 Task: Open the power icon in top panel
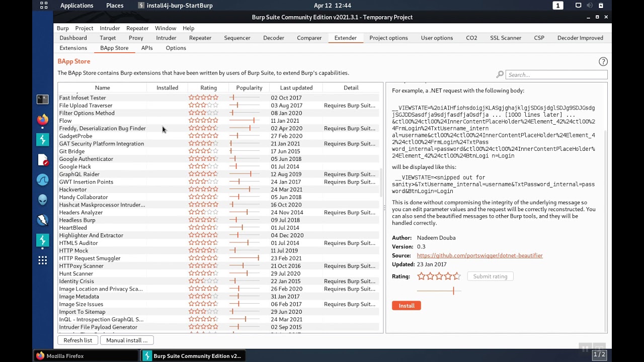coord(601,6)
